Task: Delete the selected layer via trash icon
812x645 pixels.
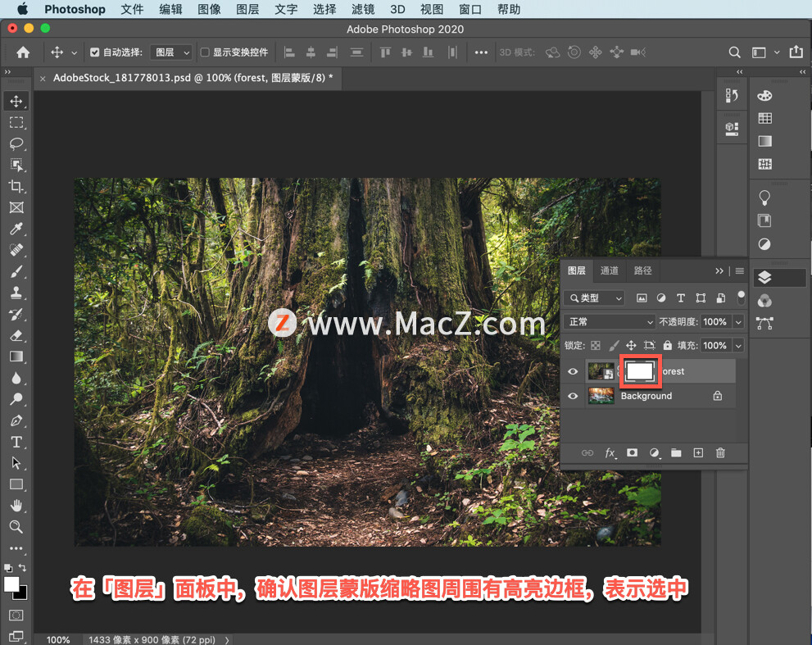Action: [720, 452]
